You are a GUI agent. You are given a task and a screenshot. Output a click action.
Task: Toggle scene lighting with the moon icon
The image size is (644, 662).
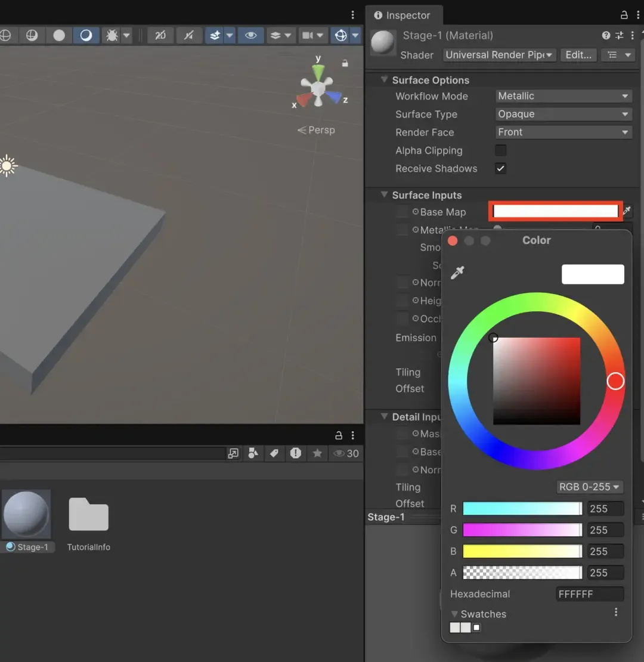coord(86,36)
